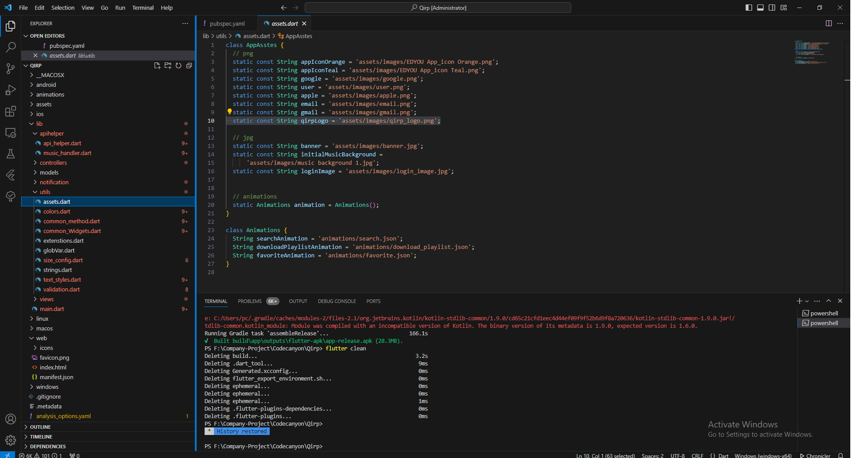The height and width of the screenshot is (458, 868).
Task: Open Explorer more actions ellipsis
Action: (185, 23)
